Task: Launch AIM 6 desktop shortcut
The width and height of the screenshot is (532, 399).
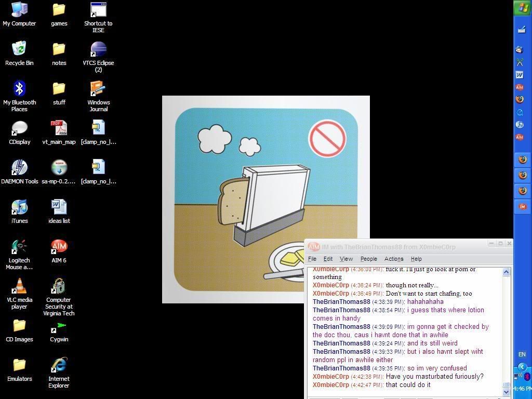Action: point(59,251)
